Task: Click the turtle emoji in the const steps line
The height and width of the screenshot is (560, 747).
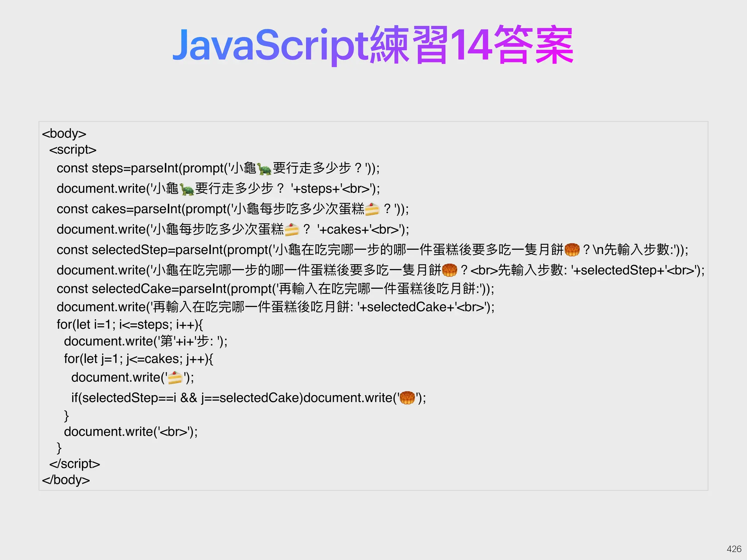Action: [264, 169]
